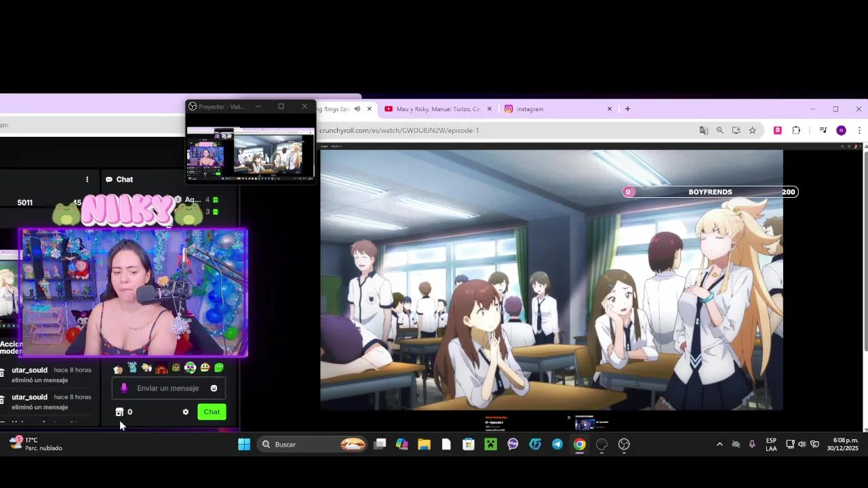This screenshot has height=488, width=868.
Task: Open the Extensions puzzle icon
Action: tap(796, 130)
